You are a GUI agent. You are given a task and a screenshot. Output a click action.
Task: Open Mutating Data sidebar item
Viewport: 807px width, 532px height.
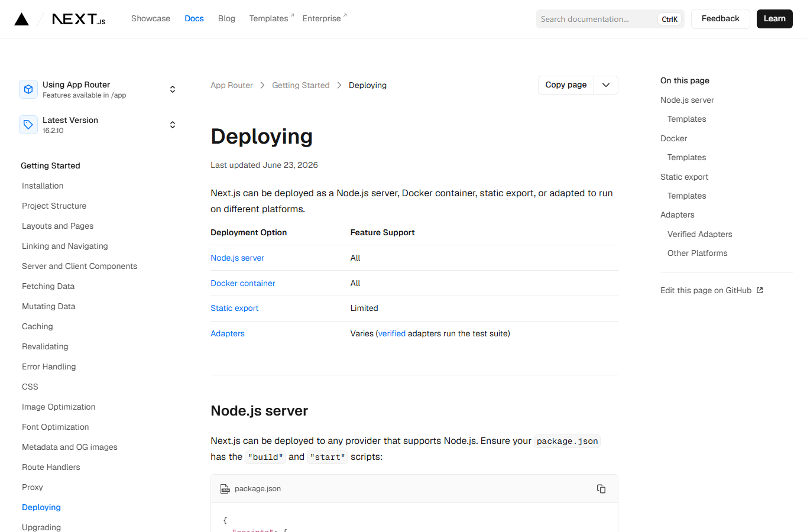point(49,306)
